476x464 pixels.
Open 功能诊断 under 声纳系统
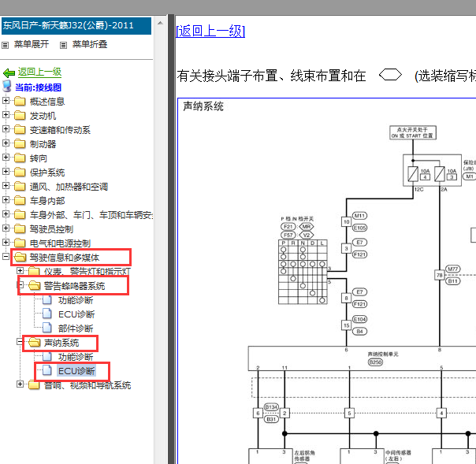point(76,357)
